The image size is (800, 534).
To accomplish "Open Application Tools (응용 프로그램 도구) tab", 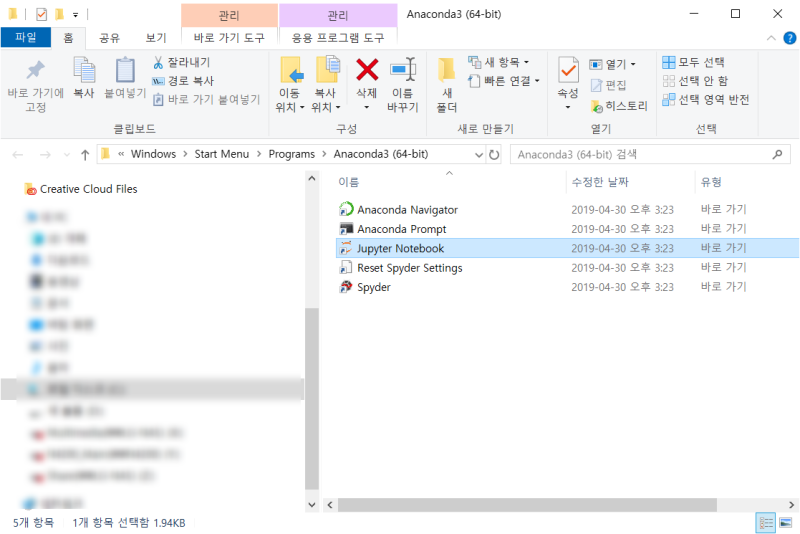I will tap(338, 38).
